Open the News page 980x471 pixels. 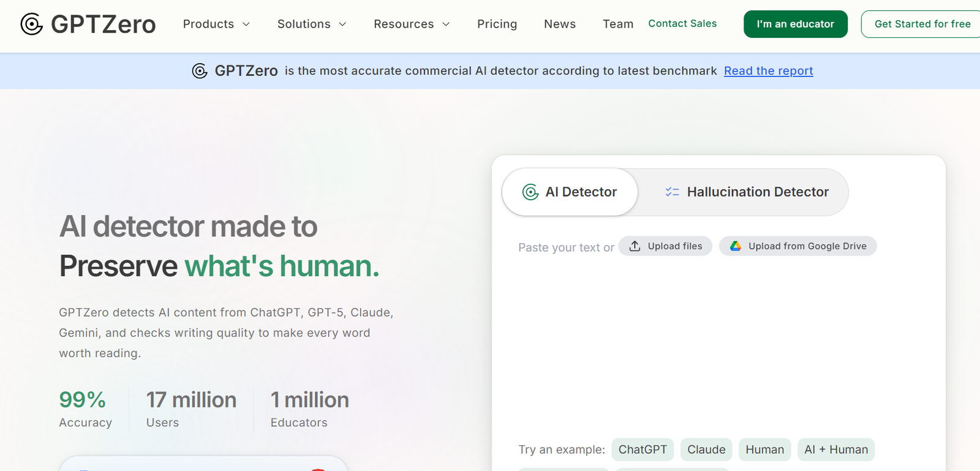(x=560, y=24)
